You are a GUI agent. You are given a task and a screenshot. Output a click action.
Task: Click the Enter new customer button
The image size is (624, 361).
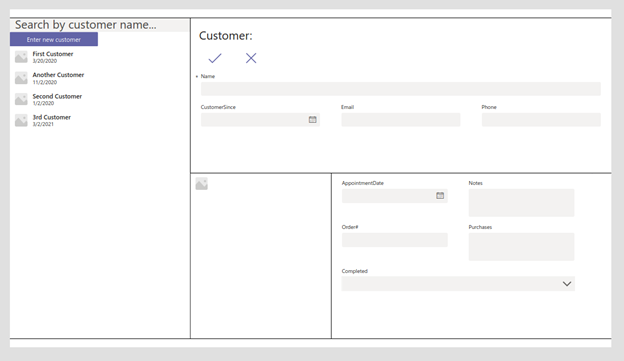54,39
